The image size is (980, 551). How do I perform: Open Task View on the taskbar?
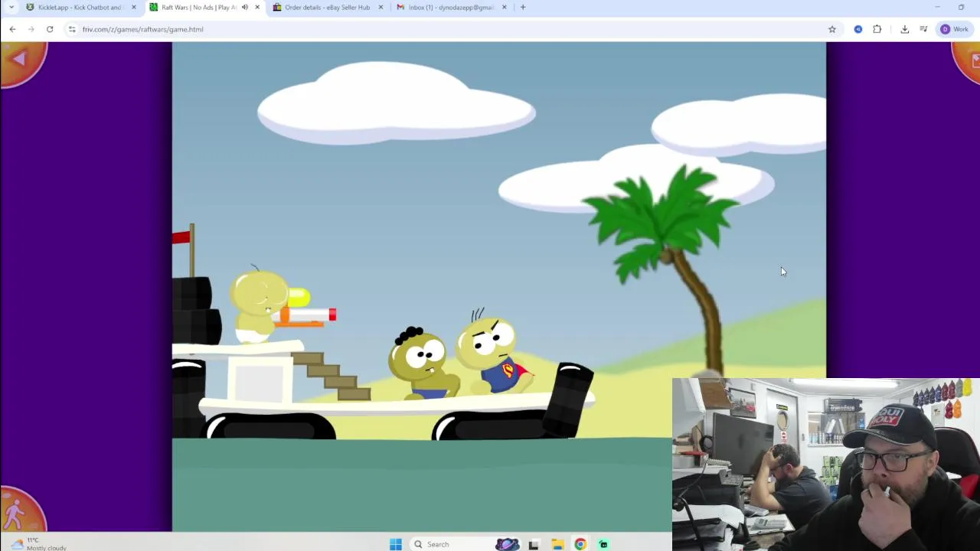click(x=534, y=544)
